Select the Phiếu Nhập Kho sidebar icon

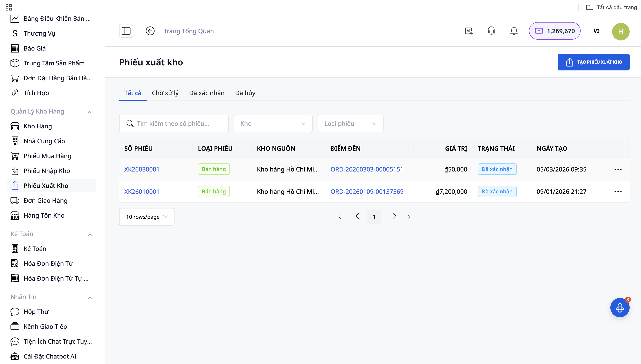[15, 171]
